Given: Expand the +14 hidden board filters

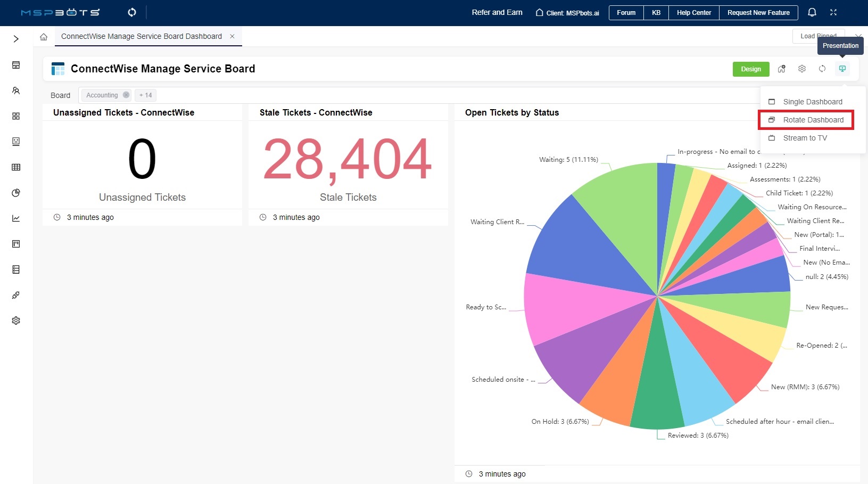Looking at the screenshot, I should click(145, 95).
